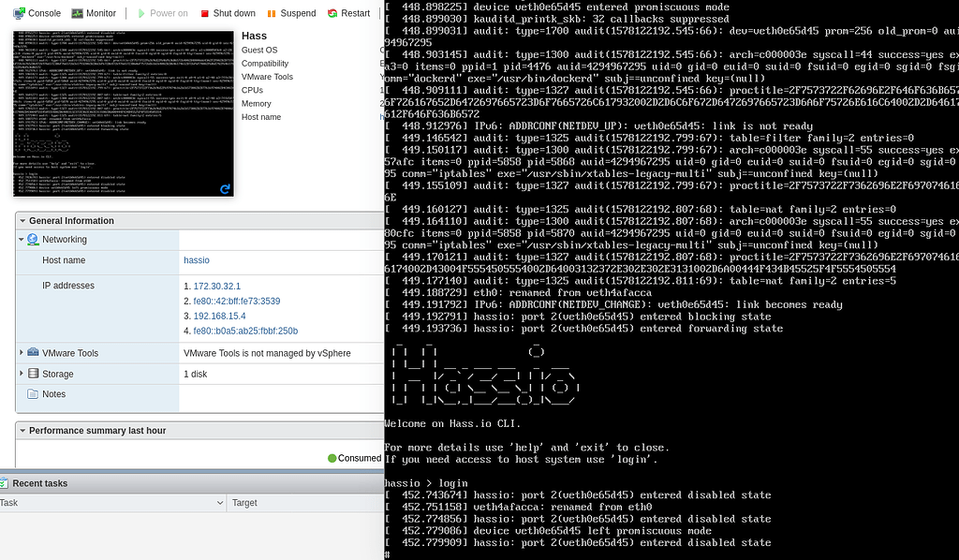Refresh the console preview thumbnail

pyautogui.click(x=224, y=188)
